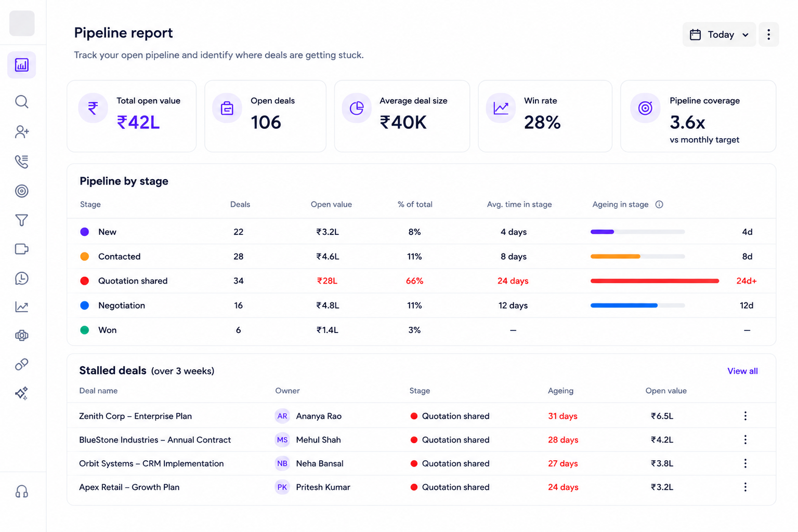The image size is (798, 532).
Task: Open actions menu for Apex Retail deal
Action: pos(745,487)
